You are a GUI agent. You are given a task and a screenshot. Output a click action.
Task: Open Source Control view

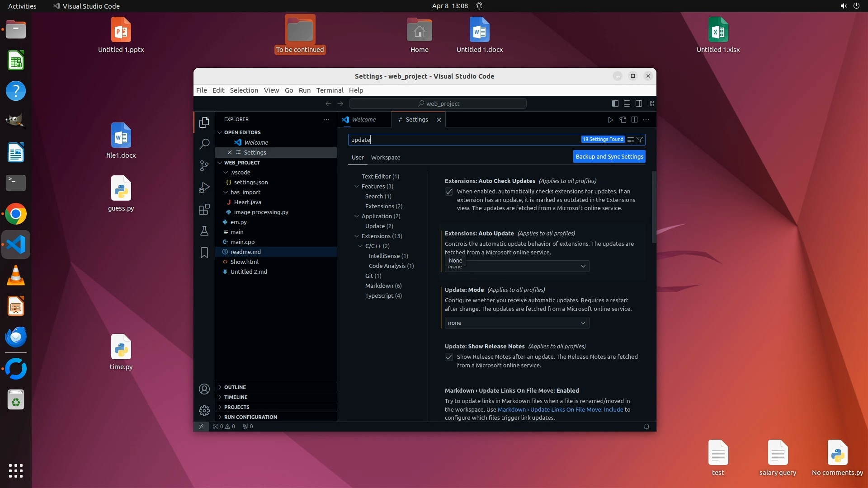pos(204,166)
